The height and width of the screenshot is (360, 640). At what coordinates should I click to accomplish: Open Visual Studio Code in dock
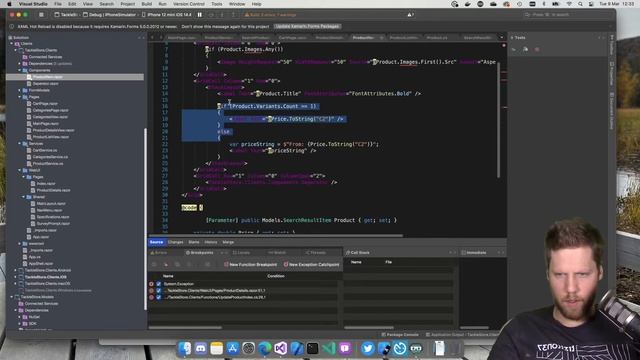329,348
